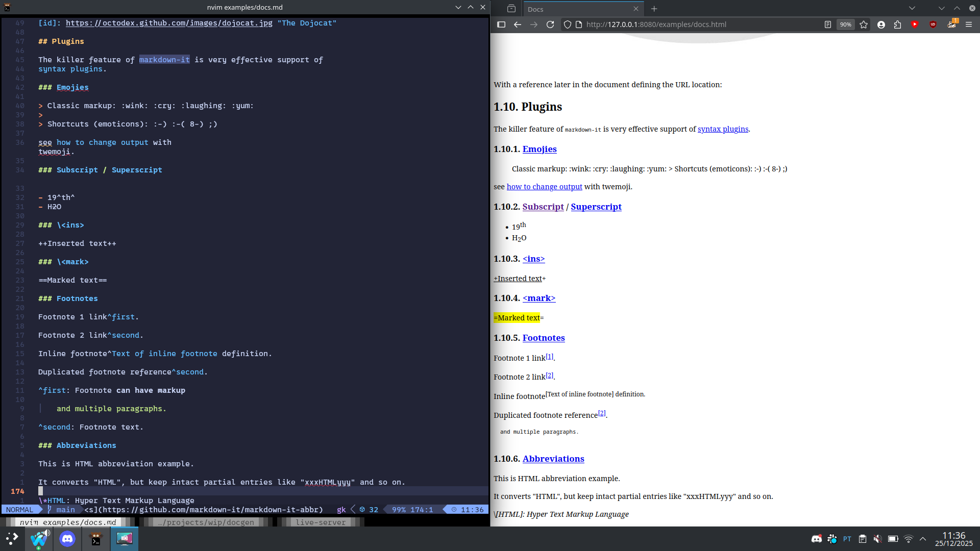Toggle reader view for this page
980x551 pixels.
tap(828, 24)
